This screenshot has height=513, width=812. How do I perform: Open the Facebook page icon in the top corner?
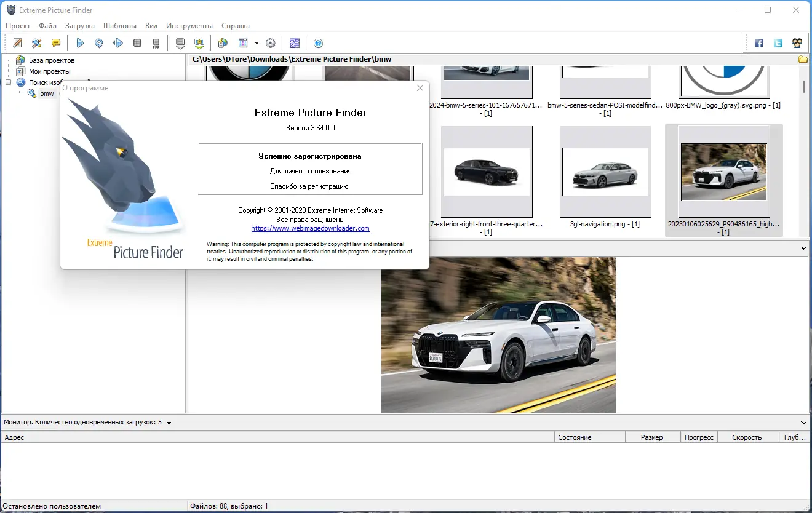758,42
